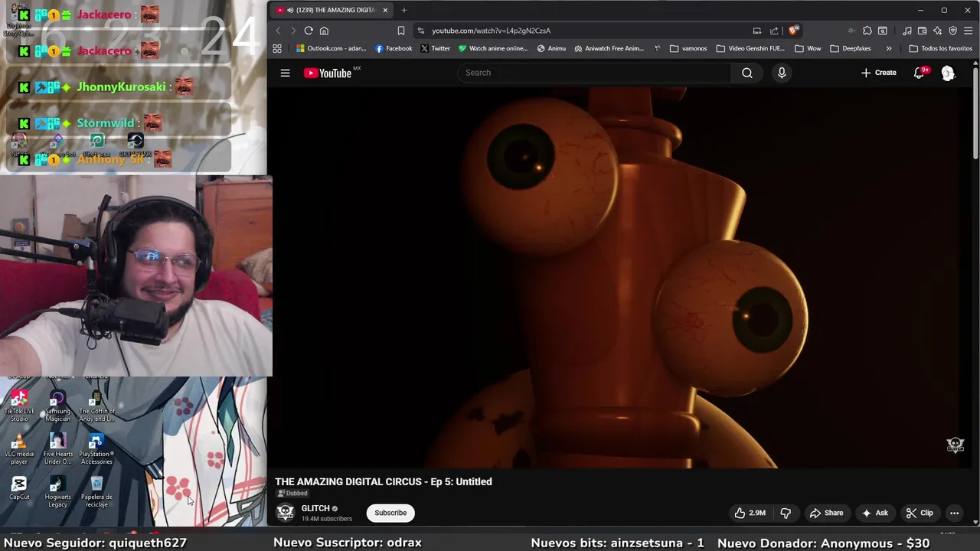Like the video with thumbs up button
This screenshot has width=980, height=551.
[x=750, y=513]
